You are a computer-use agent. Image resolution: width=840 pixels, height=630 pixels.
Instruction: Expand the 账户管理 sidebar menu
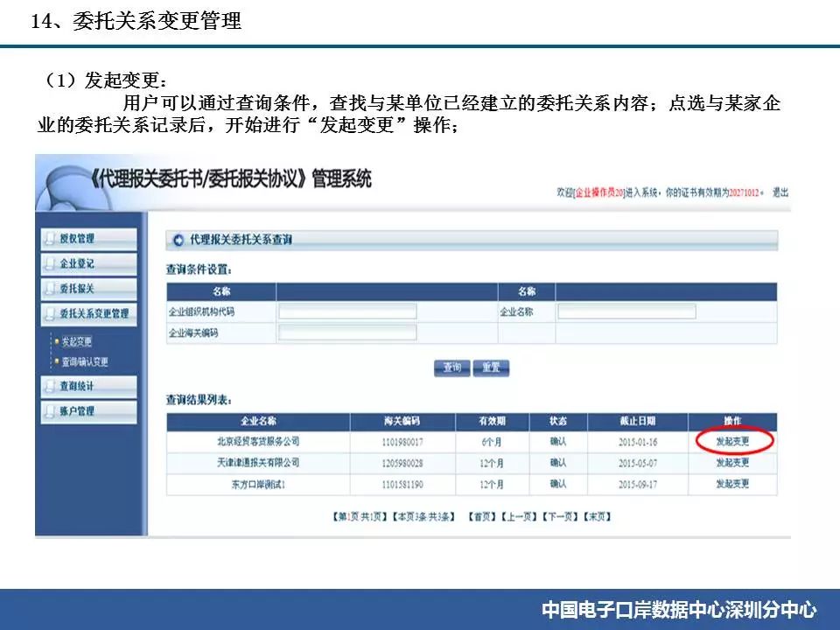[x=87, y=411]
